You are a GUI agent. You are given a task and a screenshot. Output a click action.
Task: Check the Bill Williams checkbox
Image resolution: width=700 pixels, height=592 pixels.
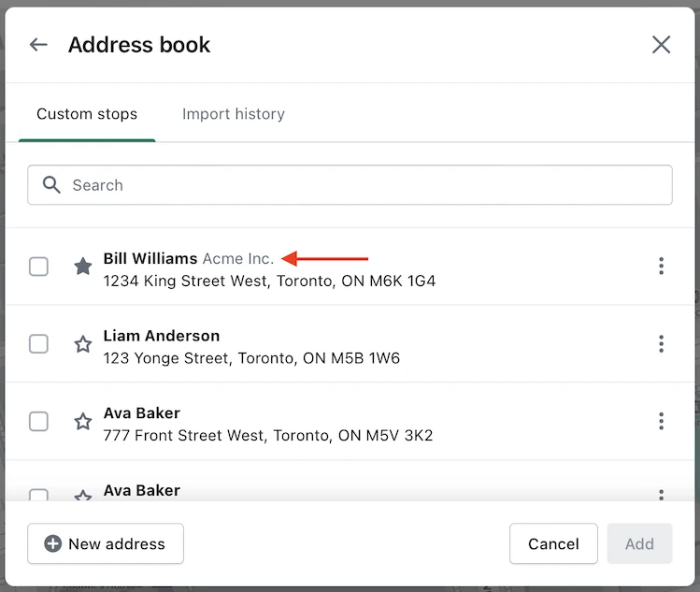click(38, 267)
